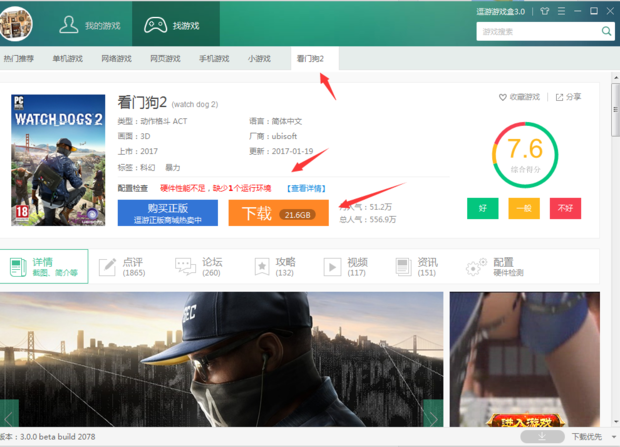620x447 pixels.
Task: Show next screenshot with right arrow
Action: coord(433,414)
